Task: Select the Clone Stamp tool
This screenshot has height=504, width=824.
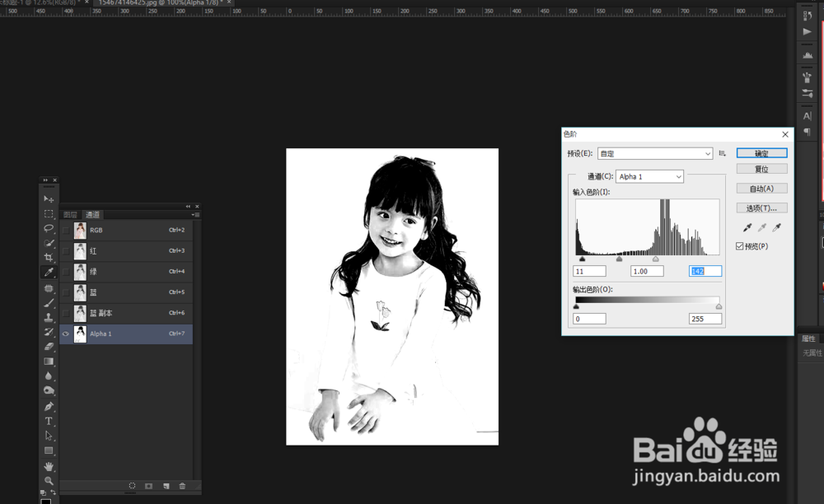Action: 49,317
